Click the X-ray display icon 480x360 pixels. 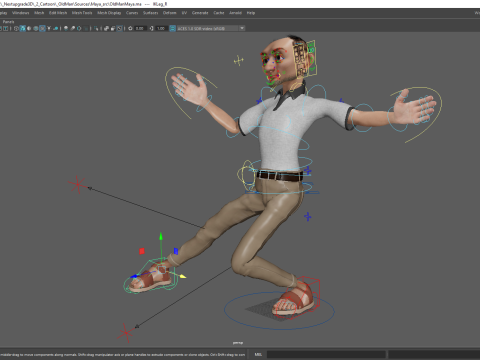107,28
